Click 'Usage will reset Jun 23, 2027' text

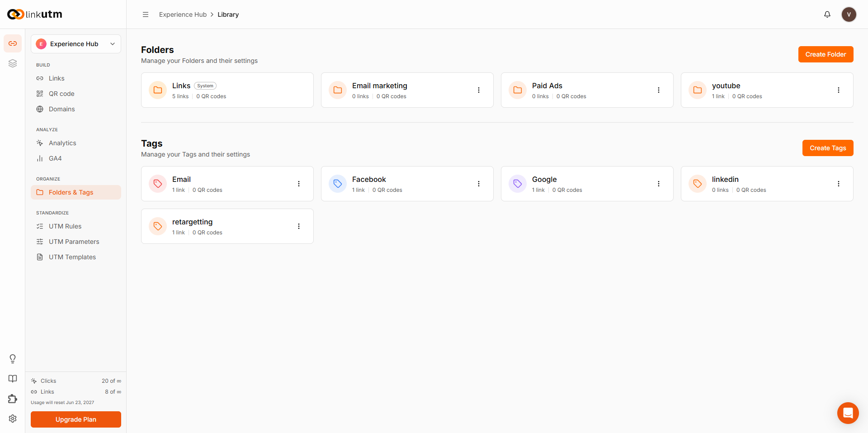(62, 402)
